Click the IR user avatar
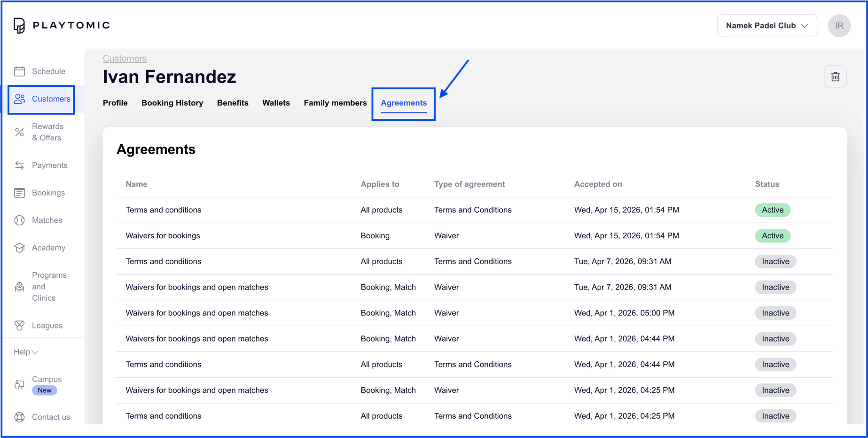This screenshot has height=438, width=868. click(x=839, y=25)
